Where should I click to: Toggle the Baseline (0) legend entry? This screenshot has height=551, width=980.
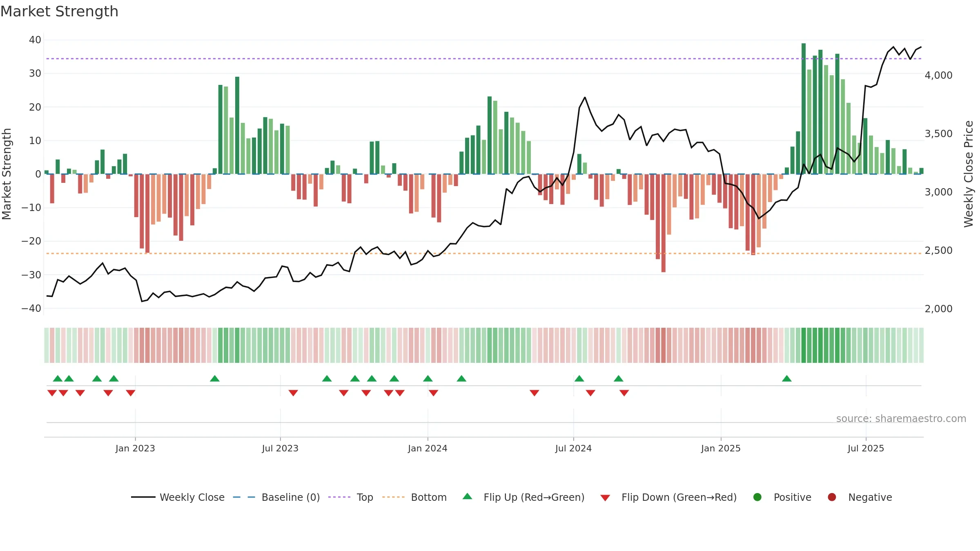276,497
